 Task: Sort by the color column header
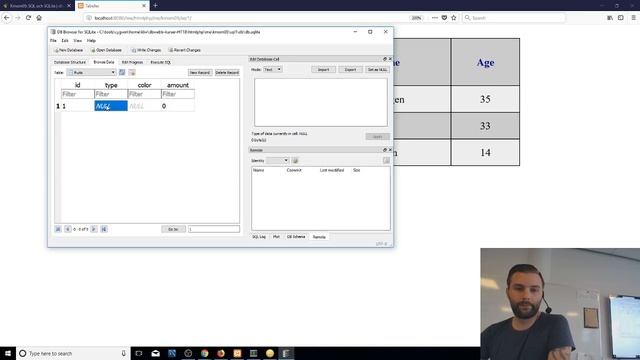(144, 85)
